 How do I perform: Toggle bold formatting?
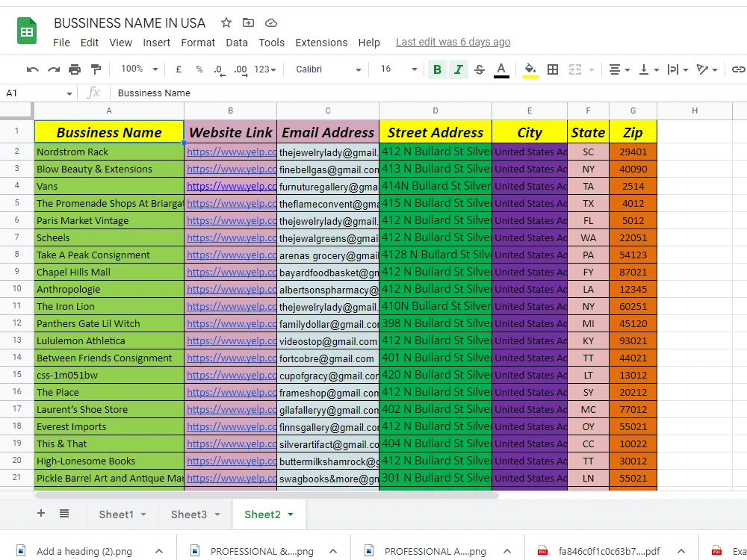click(437, 69)
